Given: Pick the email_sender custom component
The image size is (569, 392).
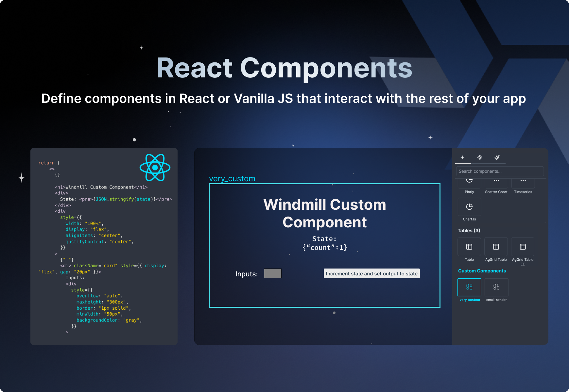Looking at the screenshot, I should [x=496, y=287].
